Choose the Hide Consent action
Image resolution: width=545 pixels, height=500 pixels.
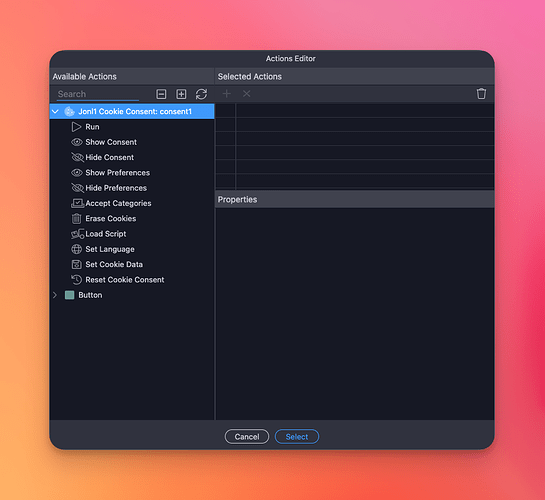tap(109, 157)
